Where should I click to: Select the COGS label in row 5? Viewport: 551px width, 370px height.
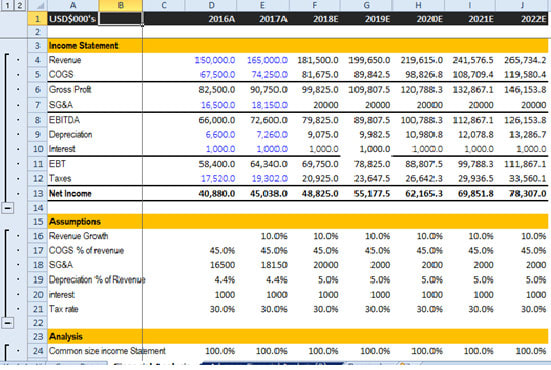pos(61,74)
